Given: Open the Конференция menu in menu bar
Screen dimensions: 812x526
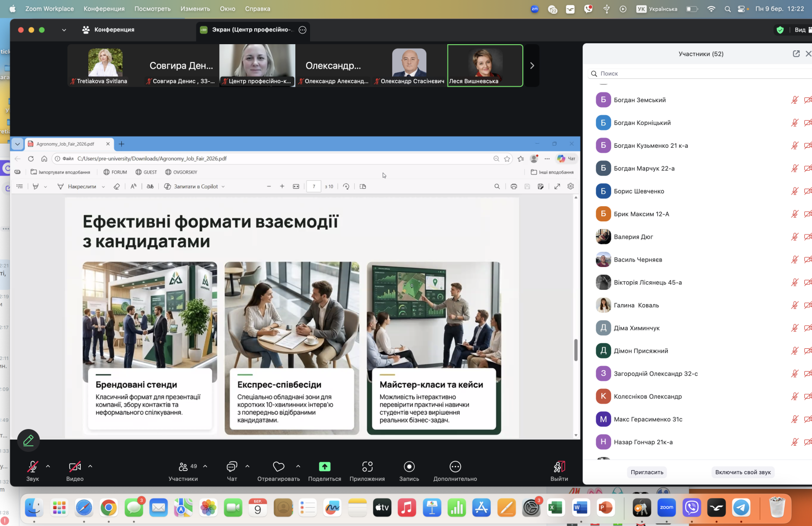Looking at the screenshot, I should click(x=104, y=9).
